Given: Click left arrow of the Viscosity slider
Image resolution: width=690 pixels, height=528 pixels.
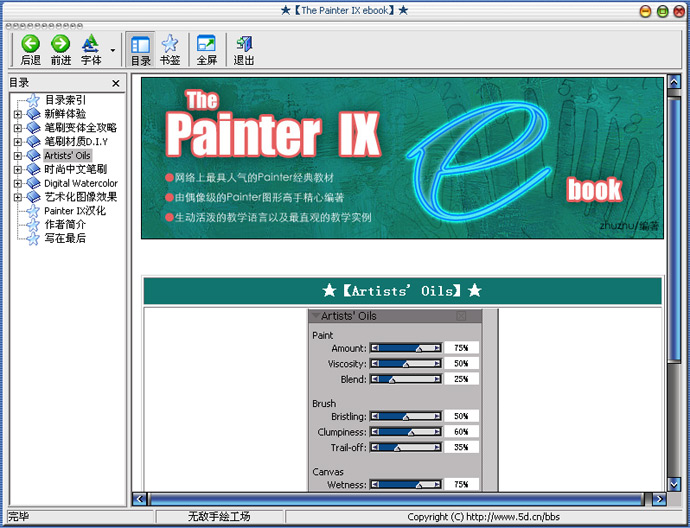Looking at the screenshot, I should coord(374,363).
